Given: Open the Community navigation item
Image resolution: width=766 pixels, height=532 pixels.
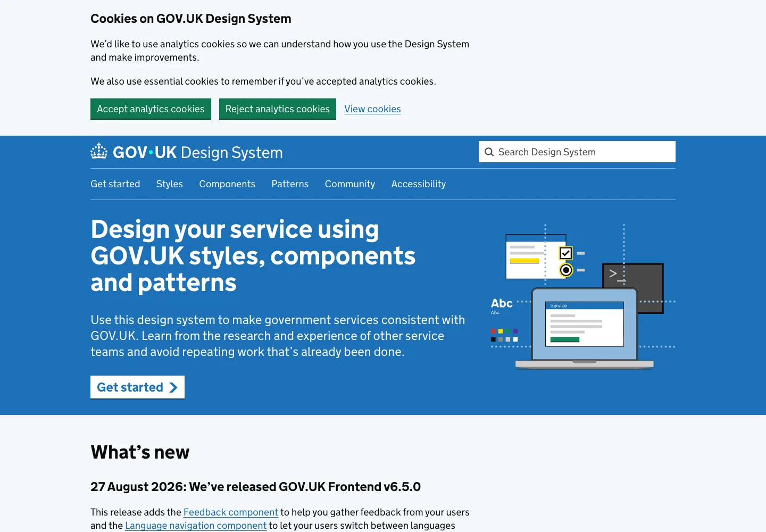Looking at the screenshot, I should (350, 184).
